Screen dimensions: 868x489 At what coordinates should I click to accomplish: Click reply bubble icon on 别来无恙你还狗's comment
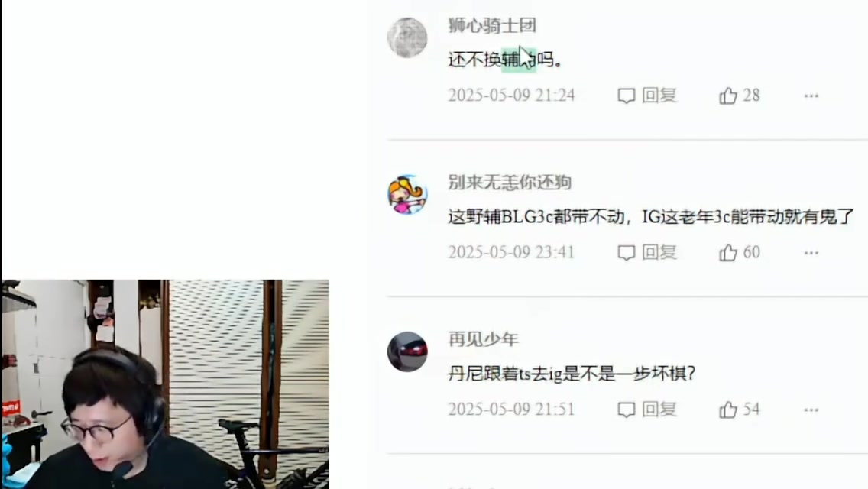tap(626, 253)
